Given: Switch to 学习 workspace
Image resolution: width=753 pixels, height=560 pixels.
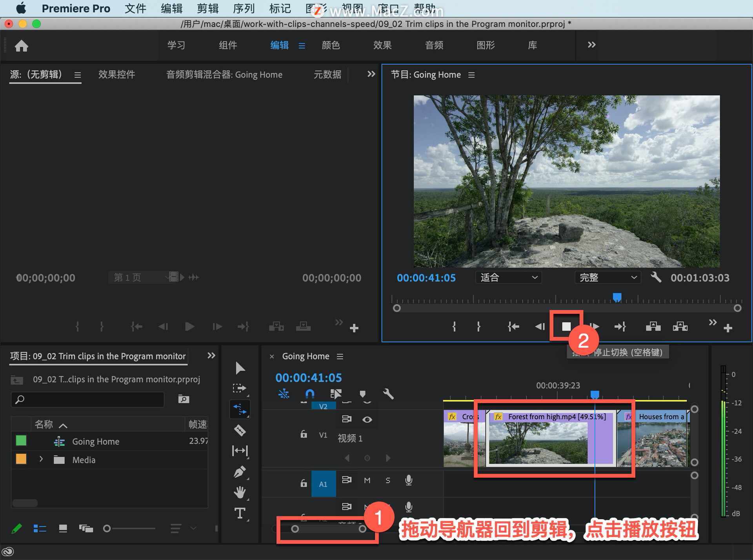Looking at the screenshot, I should point(176,45).
